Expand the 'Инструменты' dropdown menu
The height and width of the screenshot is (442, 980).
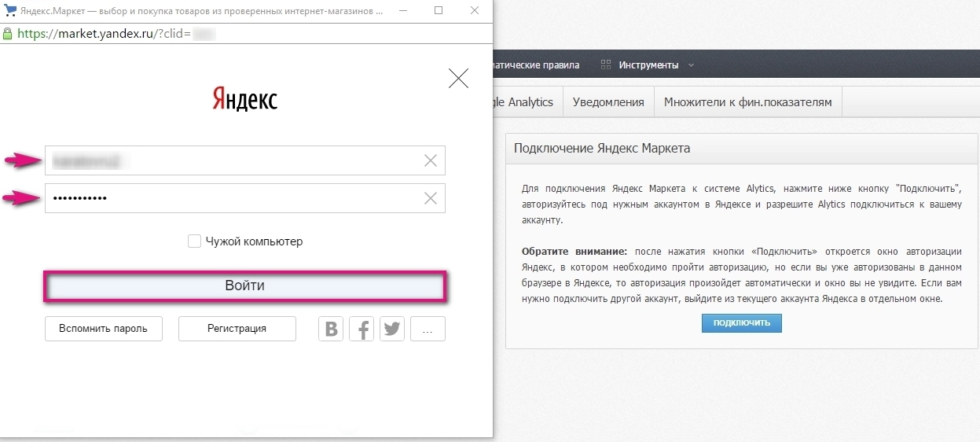pyautogui.click(x=648, y=64)
